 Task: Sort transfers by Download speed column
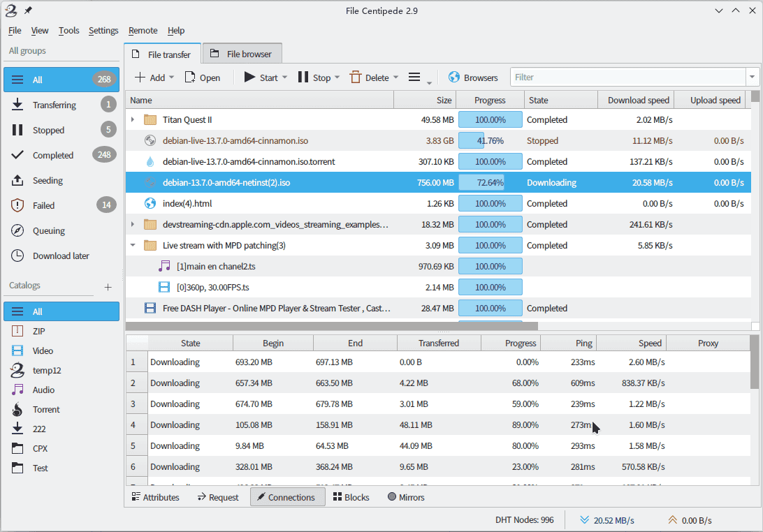click(x=636, y=100)
